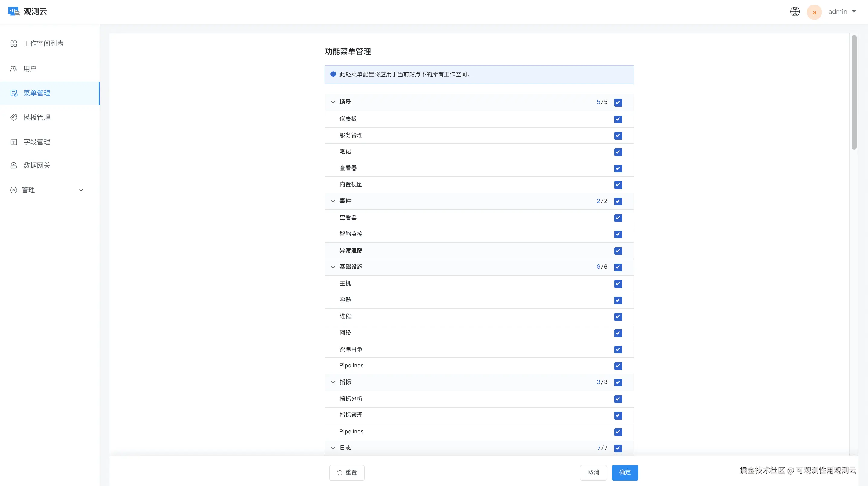Collapse the 场景 section
The width and height of the screenshot is (868, 486).
[333, 102]
